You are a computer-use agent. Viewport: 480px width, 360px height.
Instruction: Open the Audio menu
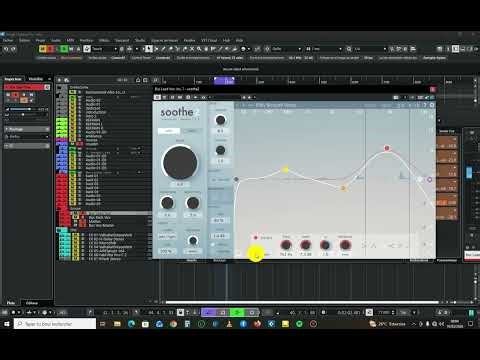56,40
